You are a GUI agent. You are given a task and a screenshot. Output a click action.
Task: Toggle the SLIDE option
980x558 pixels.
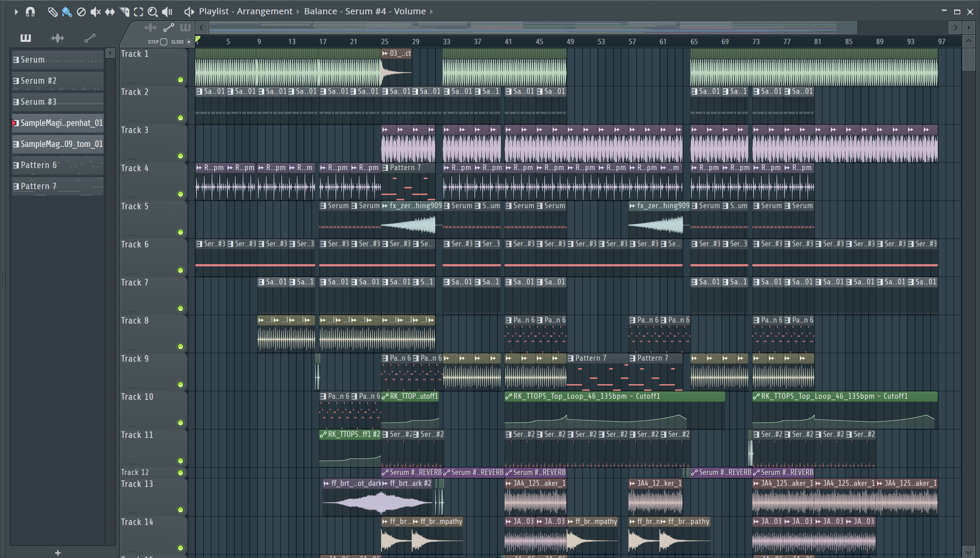tap(189, 42)
